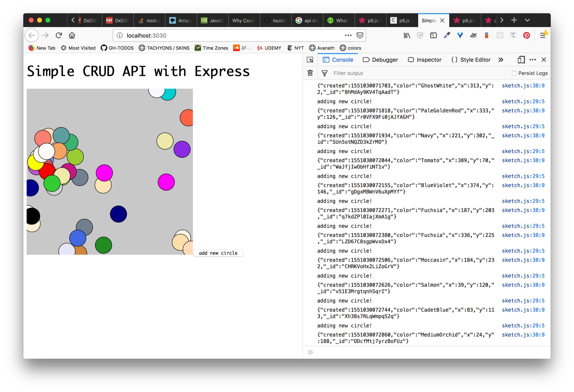Clear console output with trash icon
Screen dimensions: 574x392
310,73
